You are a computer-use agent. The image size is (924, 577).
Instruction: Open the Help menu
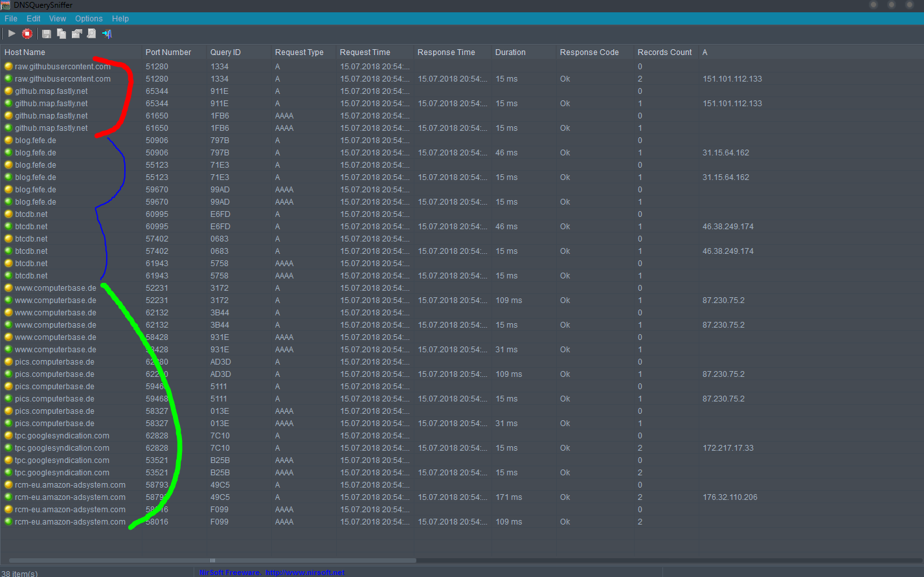[120, 19]
